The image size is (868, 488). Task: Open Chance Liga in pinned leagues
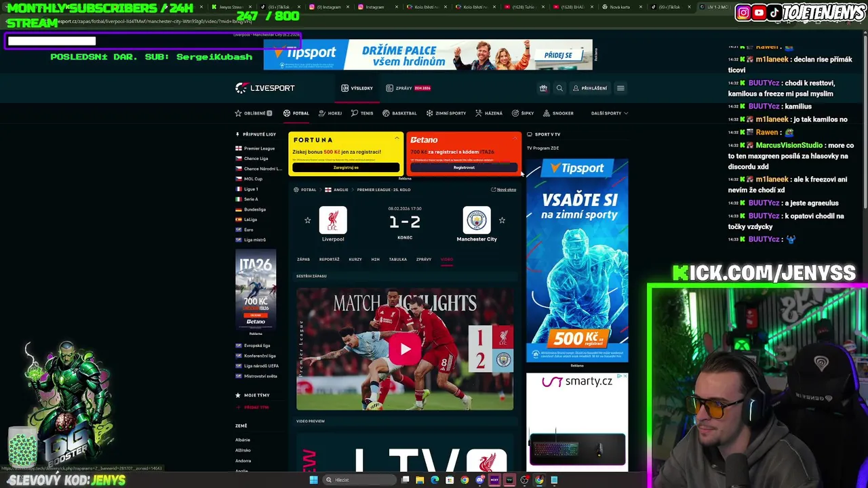point(256,159)
